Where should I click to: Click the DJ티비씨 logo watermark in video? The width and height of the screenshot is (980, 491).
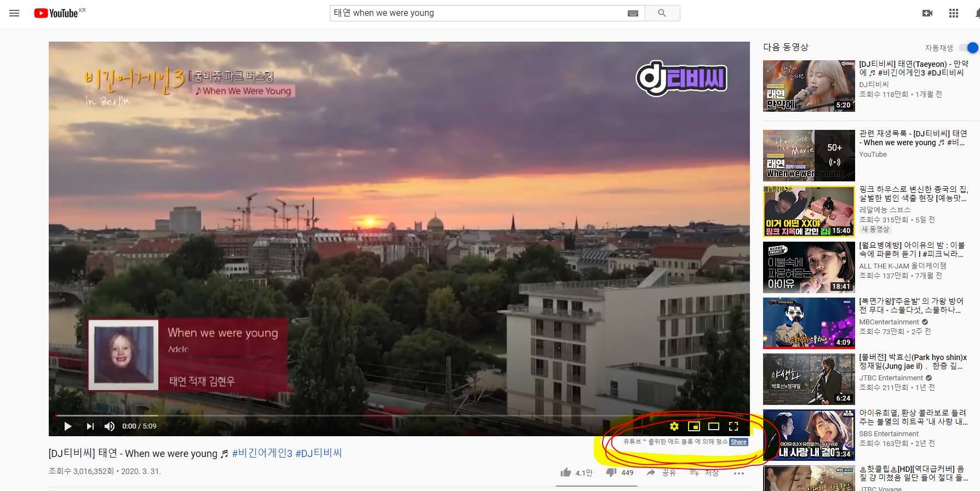(681, 78)
